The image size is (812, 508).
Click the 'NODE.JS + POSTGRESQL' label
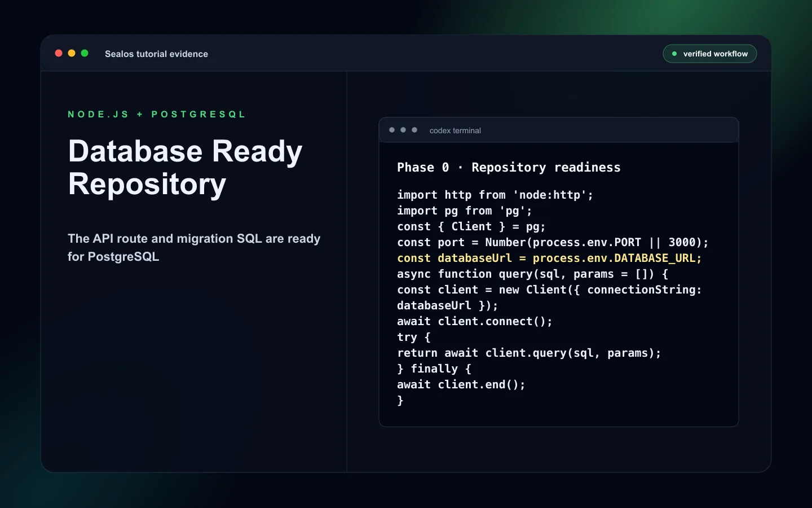pos(157,114)
